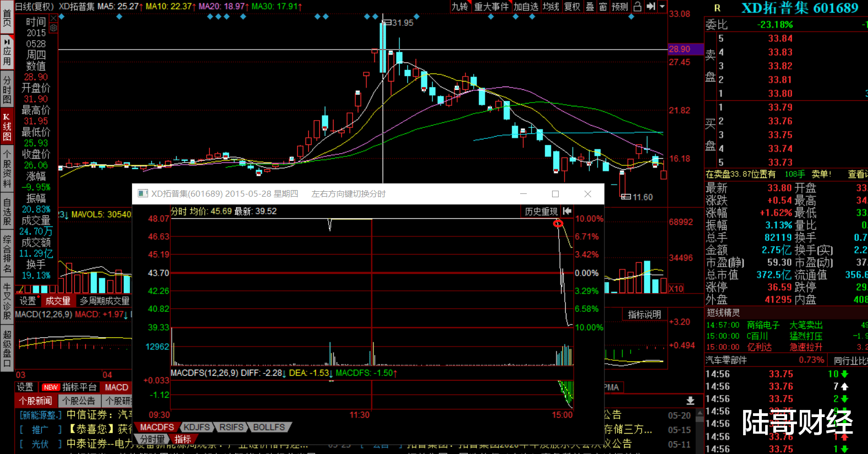The image size is (868, 454).
Task: Click 设置 beside the 指标平台 button
Action: click(25, 387)
